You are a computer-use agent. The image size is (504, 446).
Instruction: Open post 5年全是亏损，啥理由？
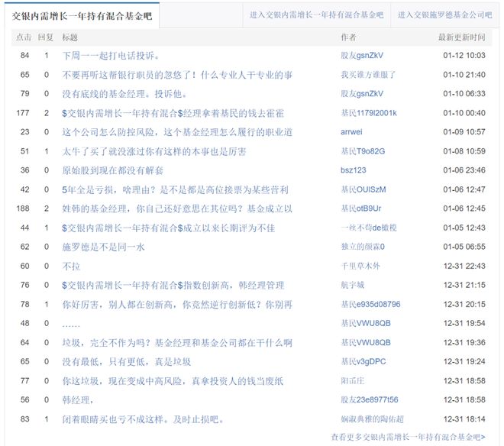coord(175,189)
